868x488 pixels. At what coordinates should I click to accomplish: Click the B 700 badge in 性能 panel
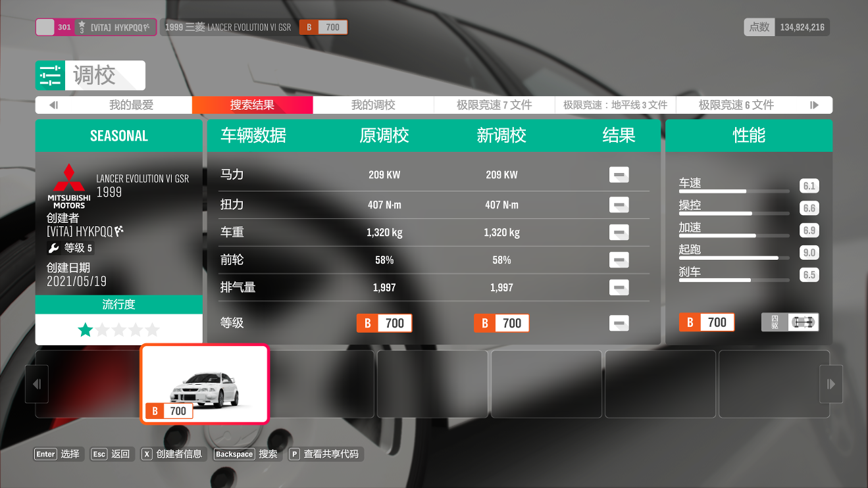pyautogui.click(x=707, y=322)
